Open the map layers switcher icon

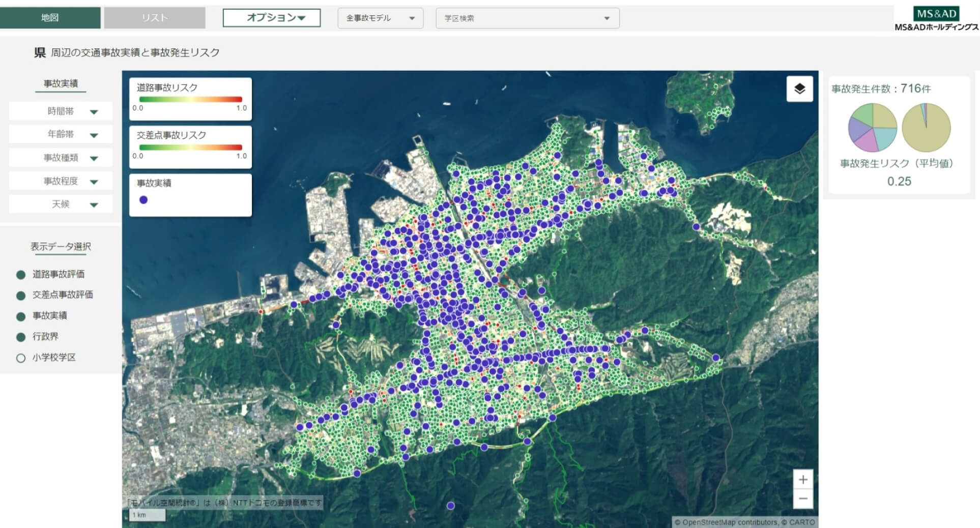tap(799, 89)
